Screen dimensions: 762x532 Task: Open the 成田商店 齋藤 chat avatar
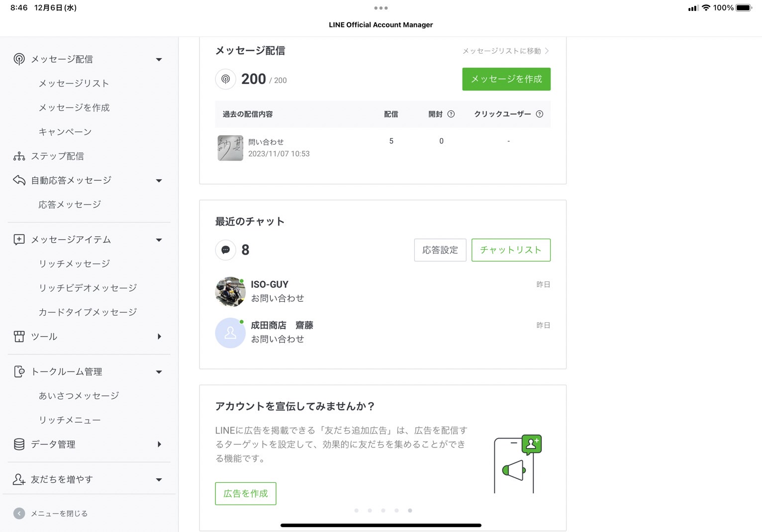tap(230, 333)
